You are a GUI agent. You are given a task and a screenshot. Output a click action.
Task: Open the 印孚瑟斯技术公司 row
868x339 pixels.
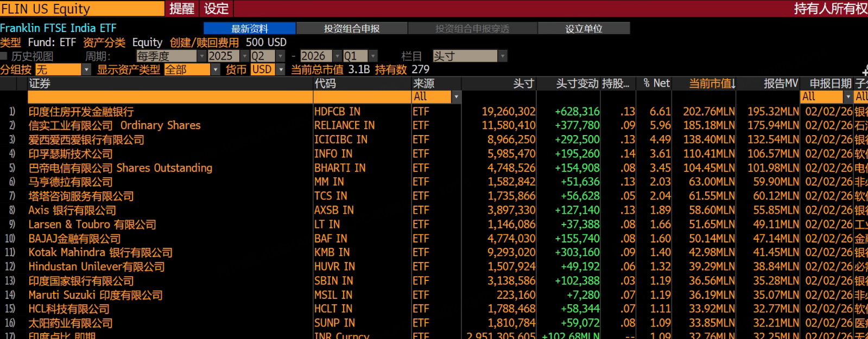[x=71, y=154]
